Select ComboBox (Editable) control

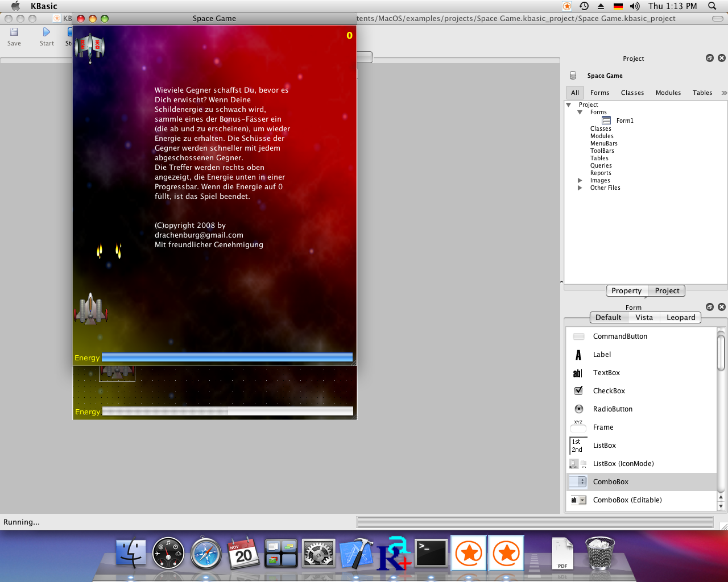(578, 500)
